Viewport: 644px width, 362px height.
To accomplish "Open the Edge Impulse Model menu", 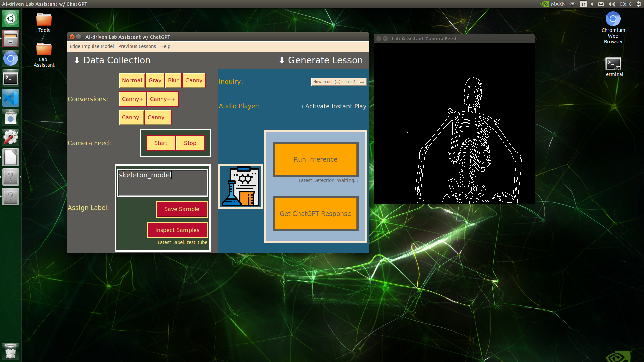I will pos(92,46).
